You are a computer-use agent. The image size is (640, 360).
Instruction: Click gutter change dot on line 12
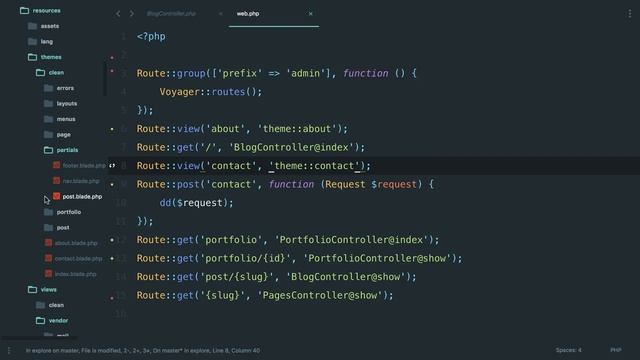112,240
